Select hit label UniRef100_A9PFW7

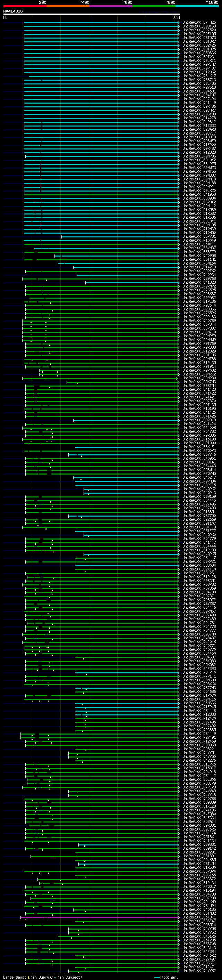[x=199, y=68]
